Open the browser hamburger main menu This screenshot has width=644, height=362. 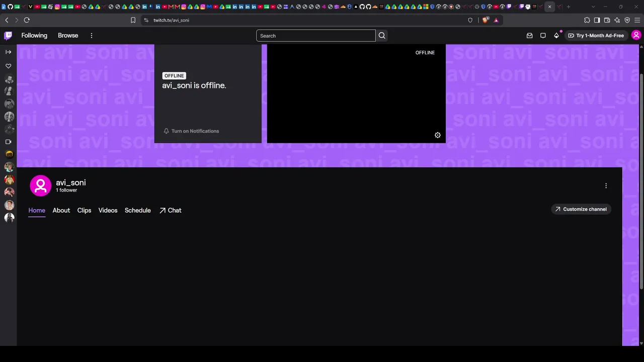tap(637, 20)
